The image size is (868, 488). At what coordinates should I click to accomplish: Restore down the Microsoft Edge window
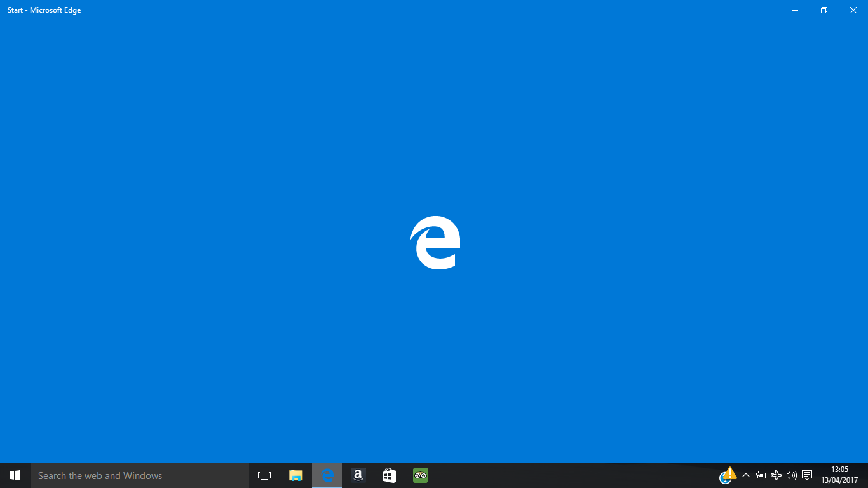click(824, 10)
